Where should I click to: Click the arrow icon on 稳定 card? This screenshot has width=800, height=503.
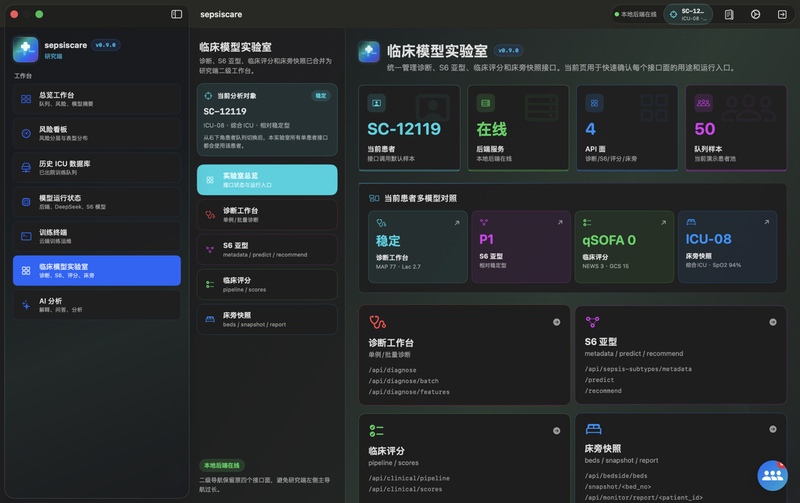pyautogui.click(x=457, y=223)
